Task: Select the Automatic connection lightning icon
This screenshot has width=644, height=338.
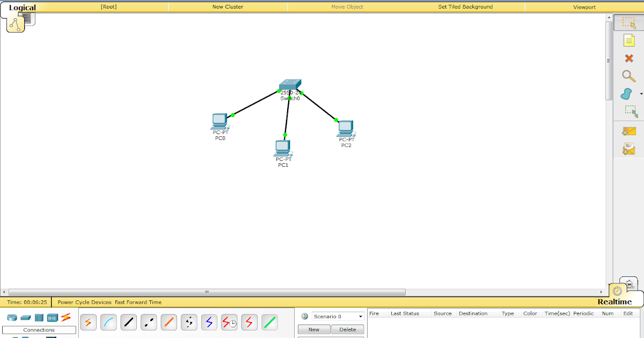Action: [x=88, y=322]
